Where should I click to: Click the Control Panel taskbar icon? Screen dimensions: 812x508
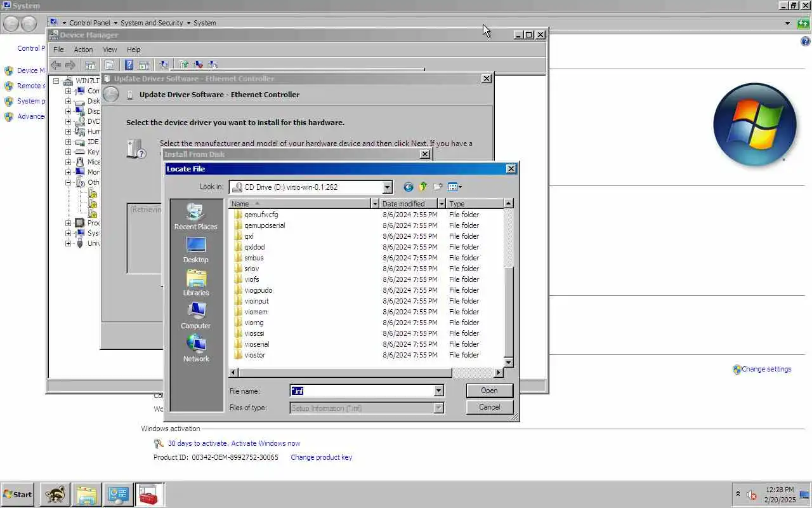pyautogui.click(x=118, y=495)
